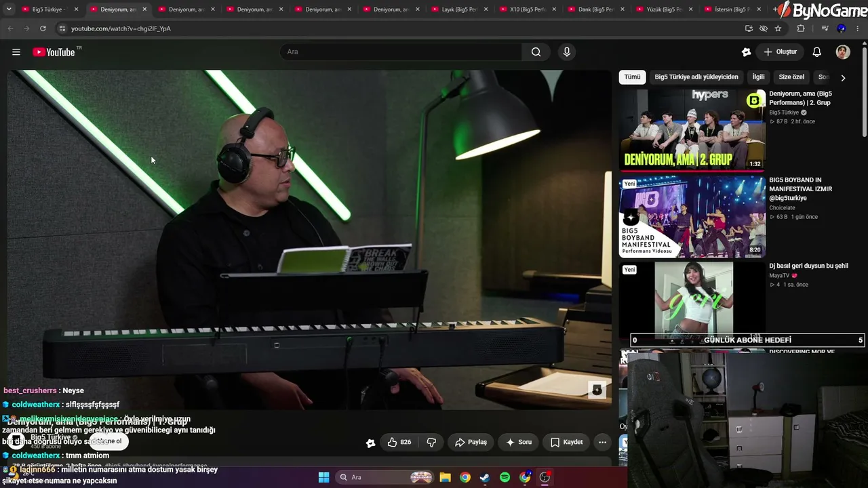The height and width of the screenshot is (488, 868).
Task: Open the three-dot more actions menu
Action: click(602, 442)
